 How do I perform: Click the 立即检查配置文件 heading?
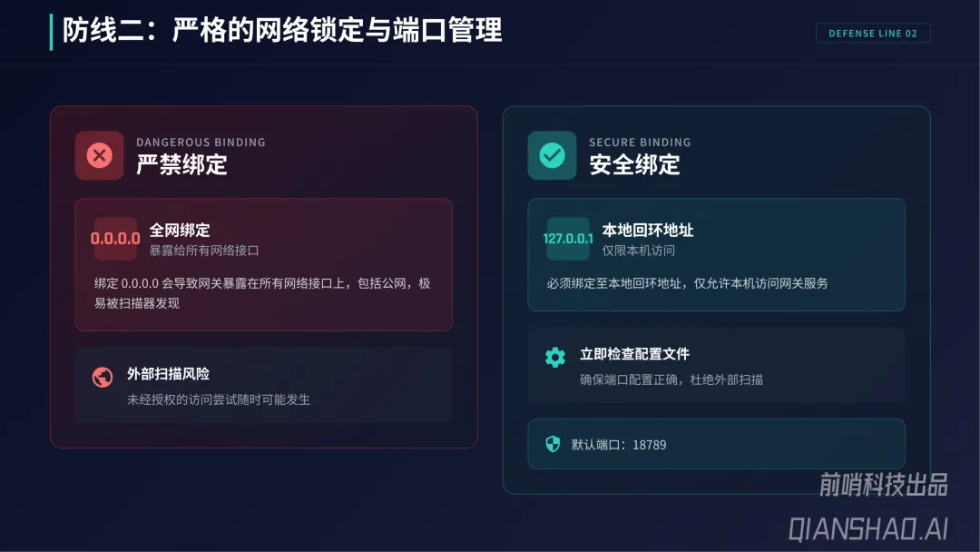pyautogui.click(x=634, y=354)
